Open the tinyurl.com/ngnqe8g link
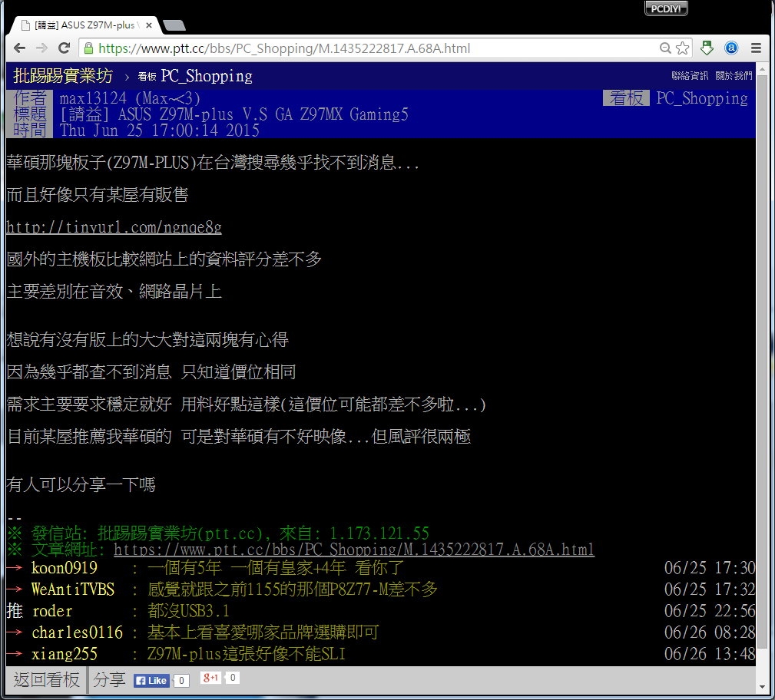 click(x=114, y=226)
